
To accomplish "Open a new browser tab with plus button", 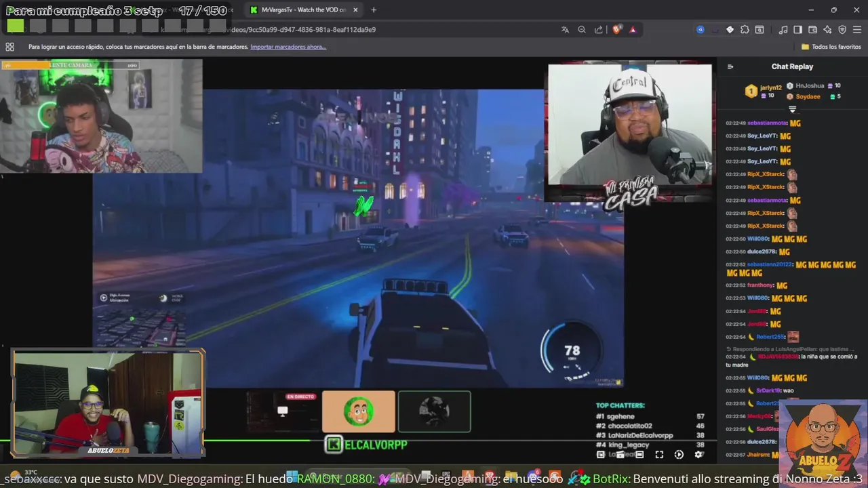I will coord(374,9).
